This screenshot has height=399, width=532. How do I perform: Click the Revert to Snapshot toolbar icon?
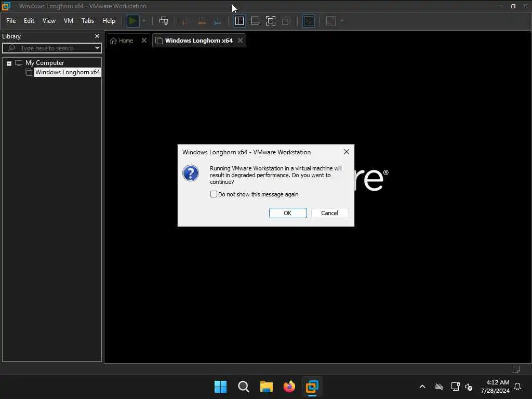pos(202,21)
